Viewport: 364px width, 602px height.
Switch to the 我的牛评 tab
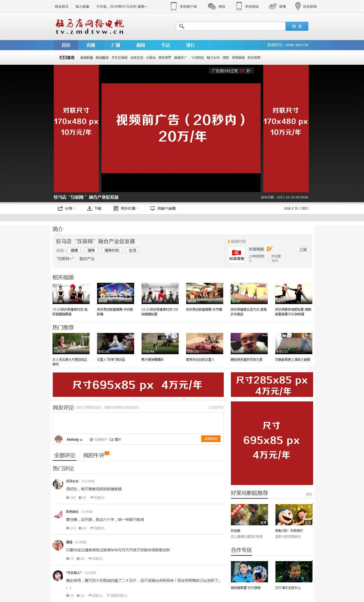[94, 456]
